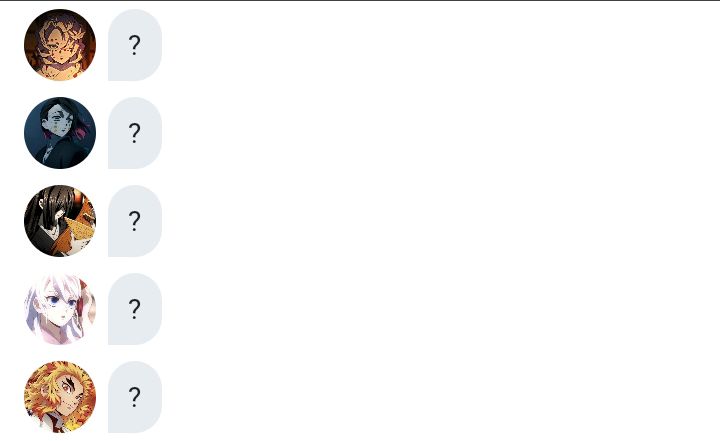Click the avatar with pale wavy hair on a dark background

60,45
